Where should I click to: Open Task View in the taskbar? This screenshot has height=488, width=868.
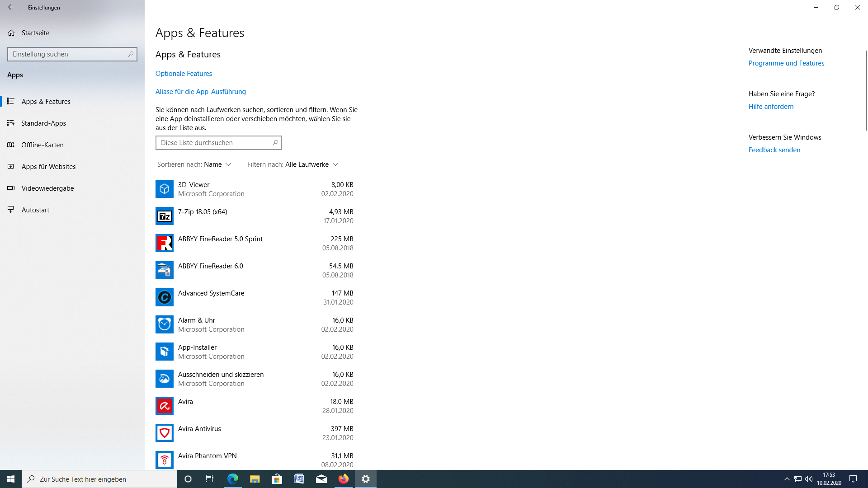point(210,479)
